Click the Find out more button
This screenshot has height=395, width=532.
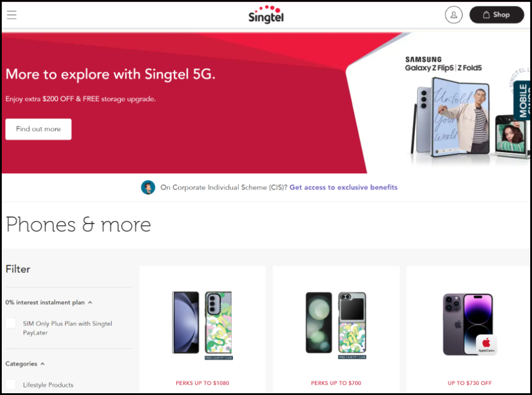click(39, 129)
